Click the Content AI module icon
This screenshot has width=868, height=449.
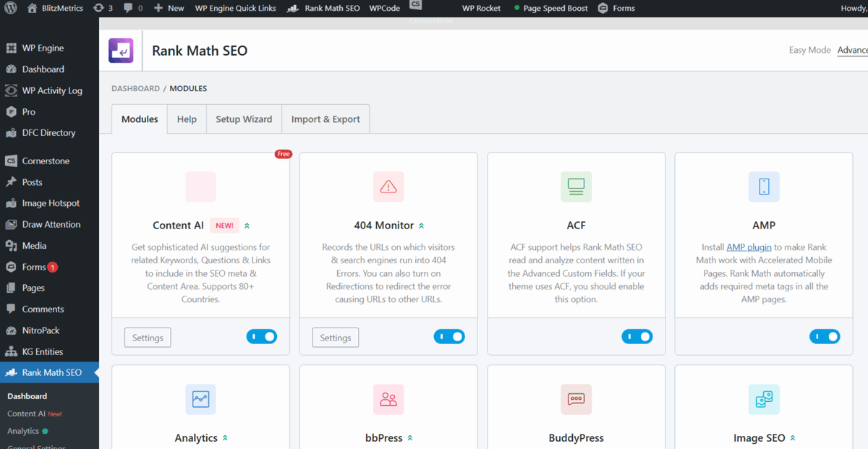(200, 187)
